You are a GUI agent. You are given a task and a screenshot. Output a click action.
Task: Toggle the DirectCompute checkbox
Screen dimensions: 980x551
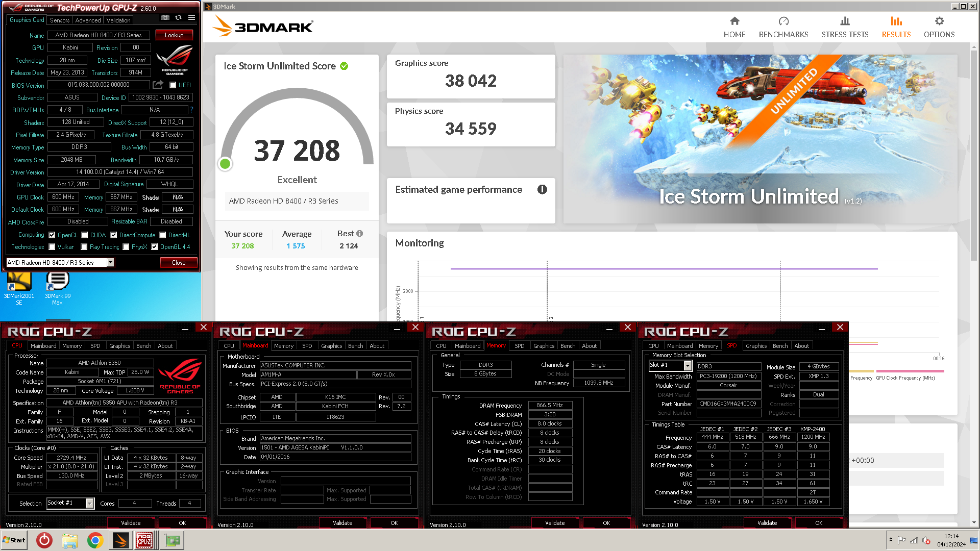(114, 235)
